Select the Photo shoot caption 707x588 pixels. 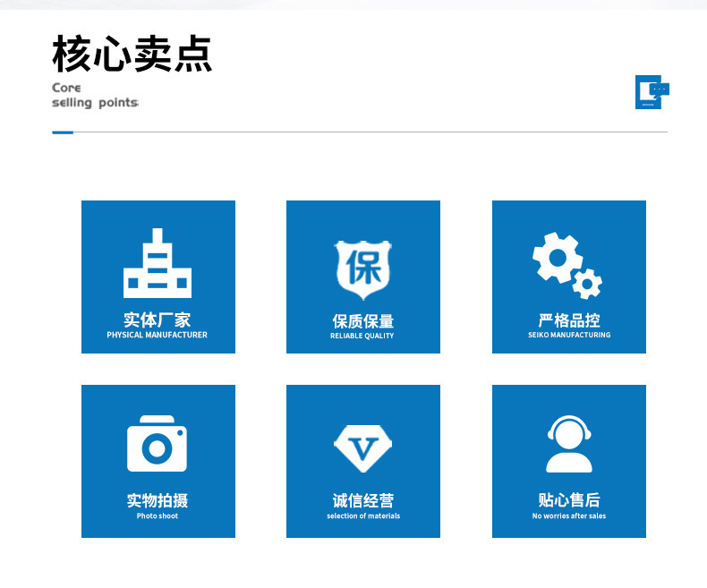[158, 516]
